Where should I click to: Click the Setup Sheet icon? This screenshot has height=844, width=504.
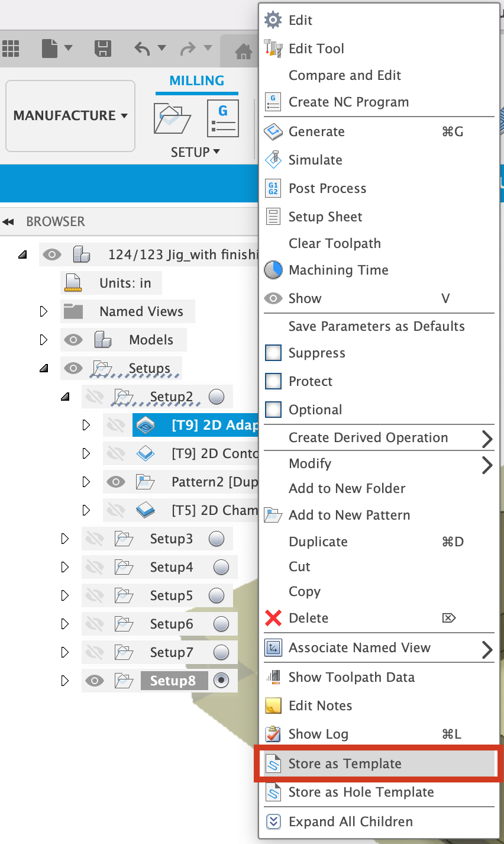point(272,217)
